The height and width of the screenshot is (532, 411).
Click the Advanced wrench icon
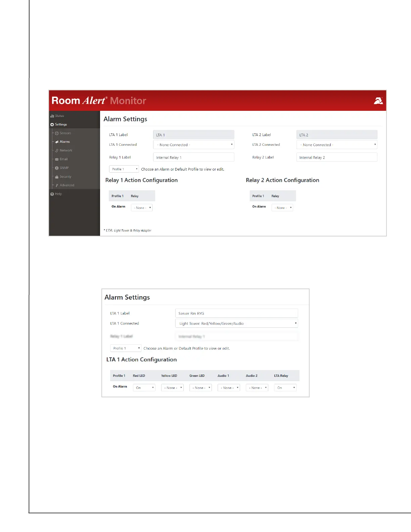click(x=57, y=185)
